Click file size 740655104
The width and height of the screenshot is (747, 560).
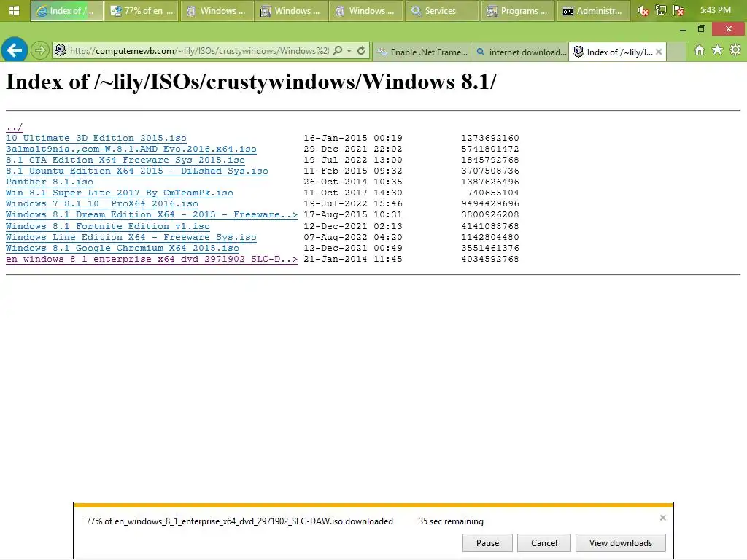tap(492, 192)
